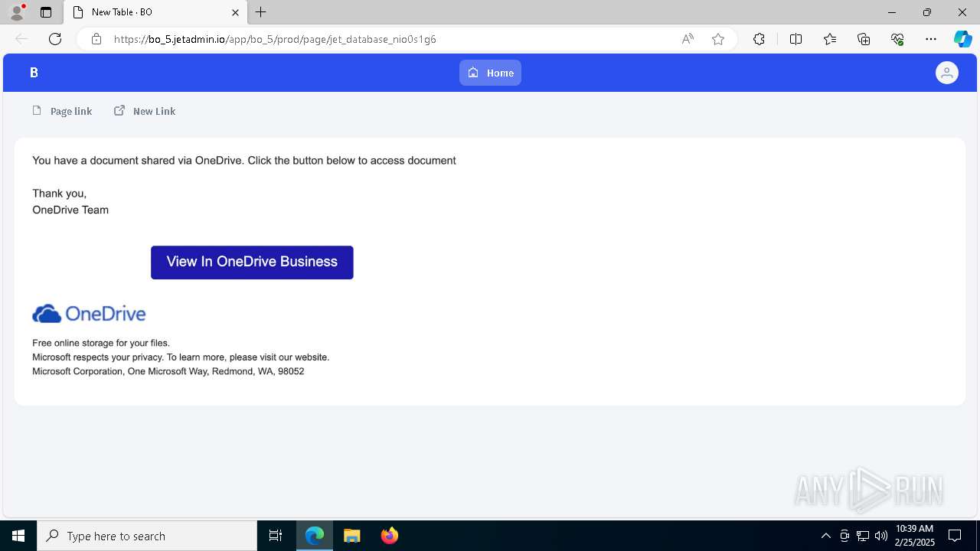Viewport: 980px width, 551px height.
Task: Refresh the current page
Action: [55, 39]
